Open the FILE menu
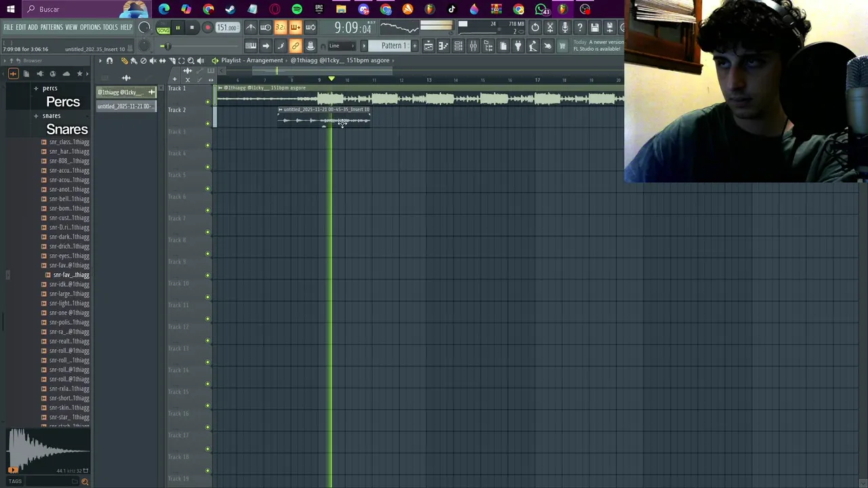868x488 pixels. (8, 27)
